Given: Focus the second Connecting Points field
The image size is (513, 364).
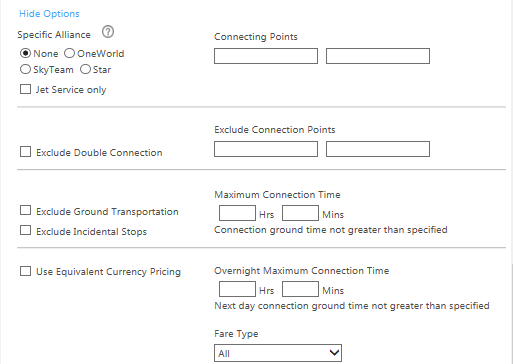Looking at the screenshot, I should pos(378,56).
